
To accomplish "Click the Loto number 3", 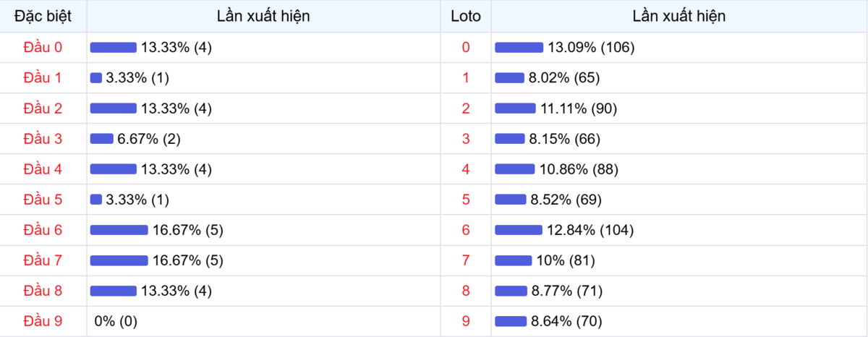I will coord(465,139).
